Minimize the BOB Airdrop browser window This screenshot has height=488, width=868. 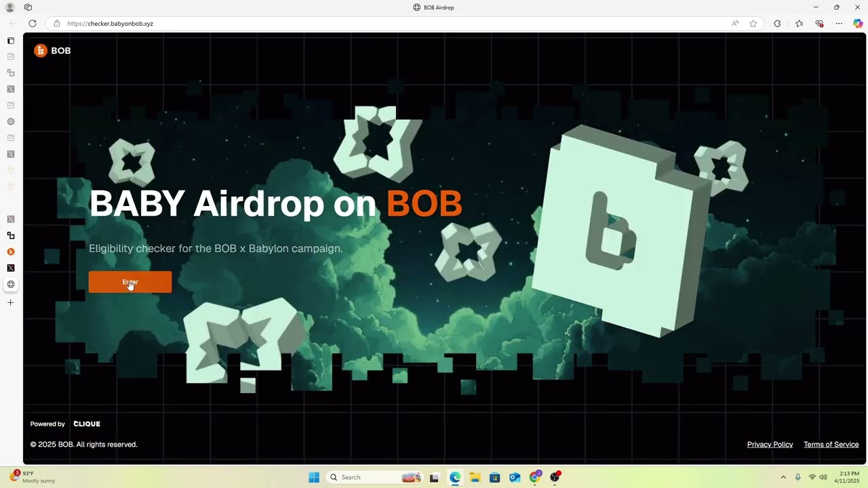pyautogui.click(x=816, y=7)
